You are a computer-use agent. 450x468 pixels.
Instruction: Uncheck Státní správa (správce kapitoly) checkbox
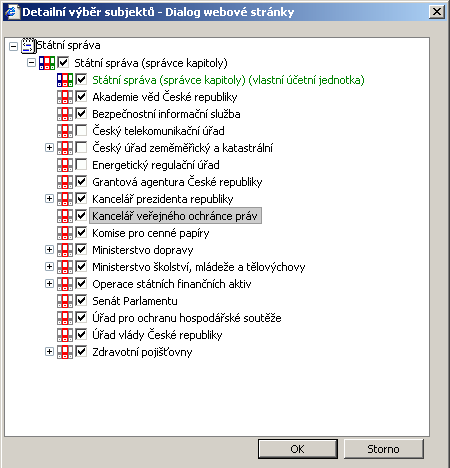pos(63,62)
